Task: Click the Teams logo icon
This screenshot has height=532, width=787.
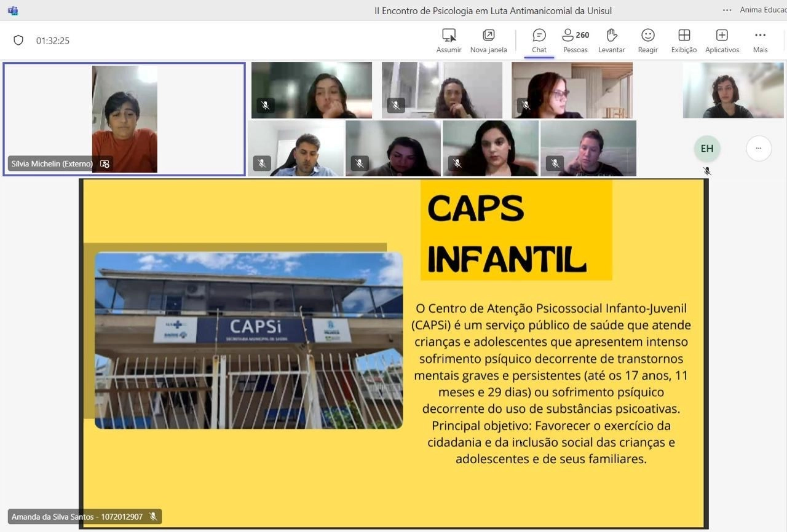Action: tap(13, 10)
